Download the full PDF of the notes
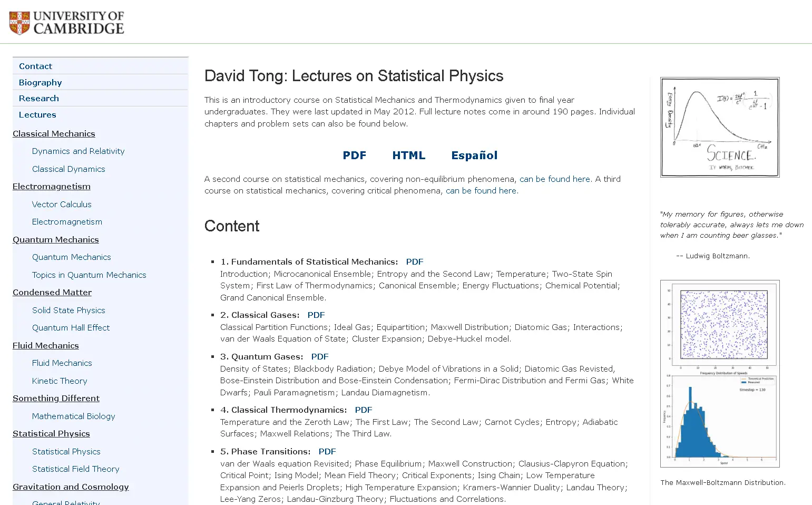 click(354, 155)
